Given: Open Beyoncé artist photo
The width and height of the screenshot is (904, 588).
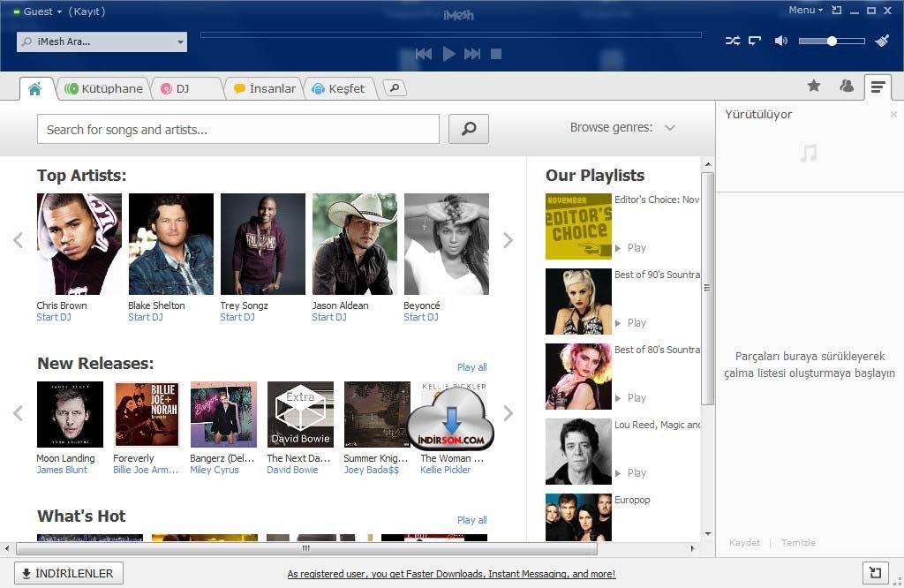Looking at the screenshot, I should pos(446,244).
